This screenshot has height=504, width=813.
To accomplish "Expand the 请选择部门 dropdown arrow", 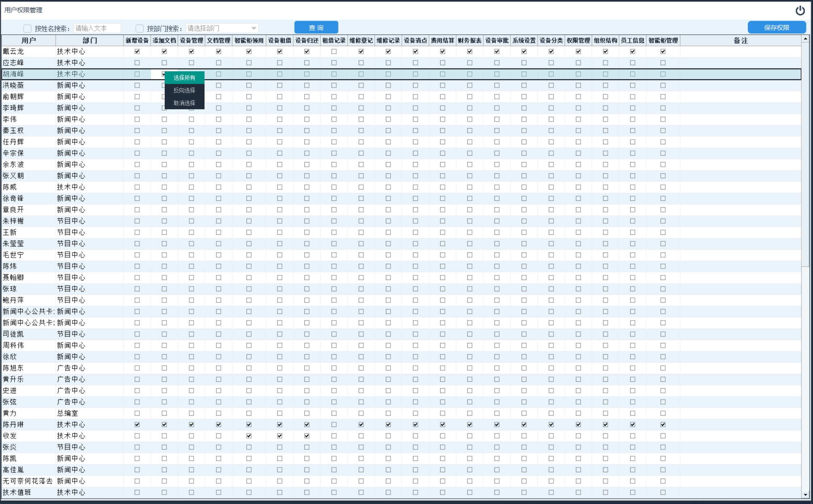I will point(254,28).
